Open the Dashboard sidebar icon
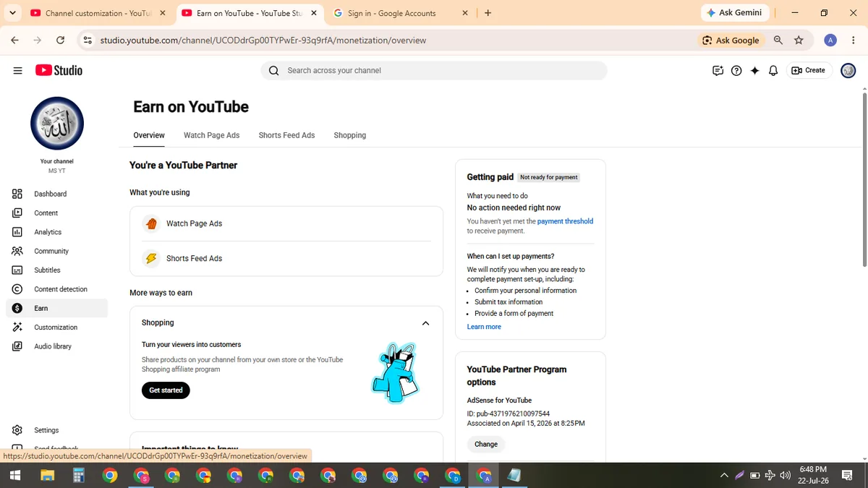Screen dimensions: 868x488 17,194
